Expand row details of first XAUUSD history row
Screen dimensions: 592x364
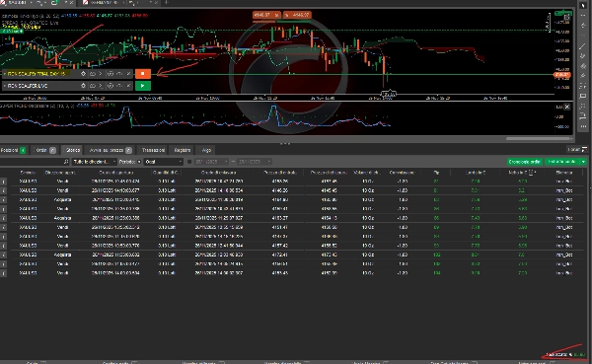[x=3, y=182]
